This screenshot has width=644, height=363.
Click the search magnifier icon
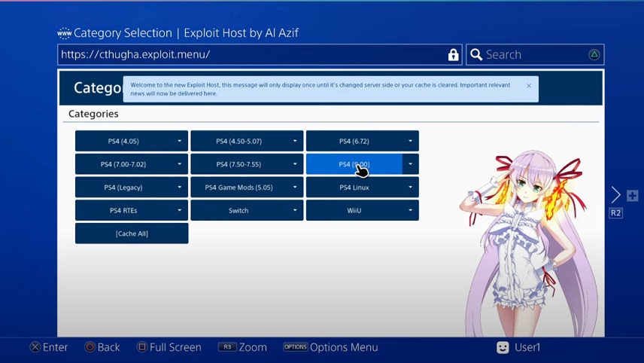476,54
